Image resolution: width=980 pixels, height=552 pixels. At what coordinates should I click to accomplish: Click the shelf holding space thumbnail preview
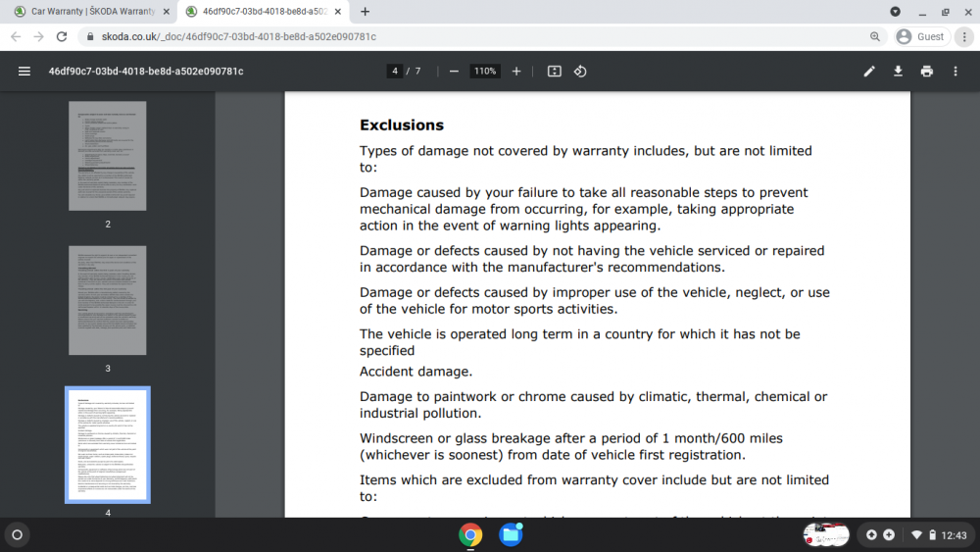click(x=826, y=535)
